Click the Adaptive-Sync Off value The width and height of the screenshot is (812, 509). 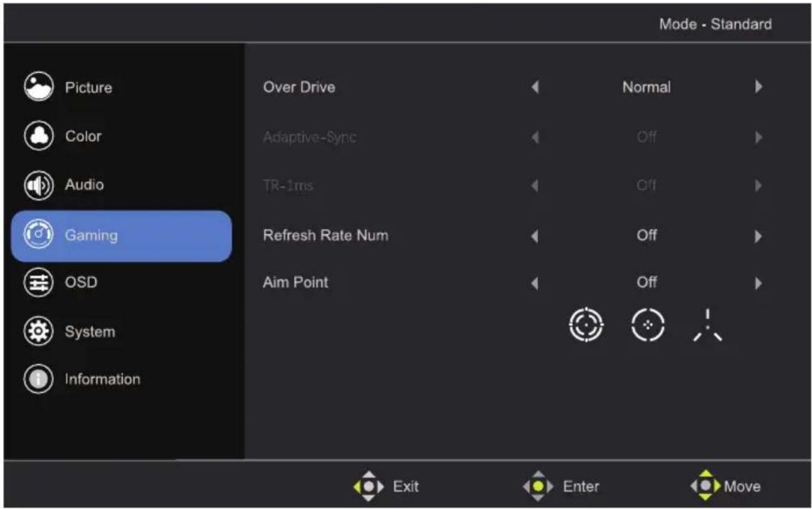pyautogui.click(x=646, y=136)
